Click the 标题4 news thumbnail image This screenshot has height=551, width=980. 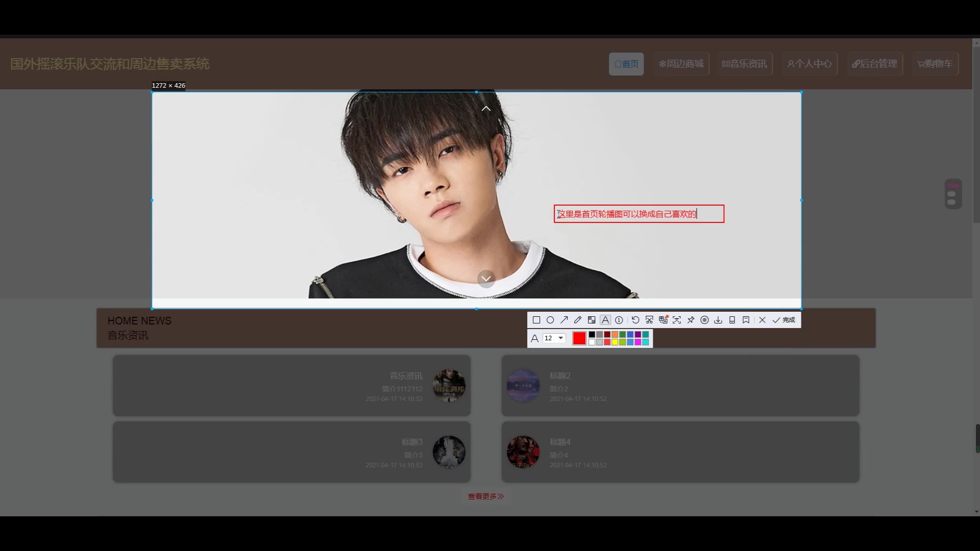pyautogui.click(x=523, y=452)
